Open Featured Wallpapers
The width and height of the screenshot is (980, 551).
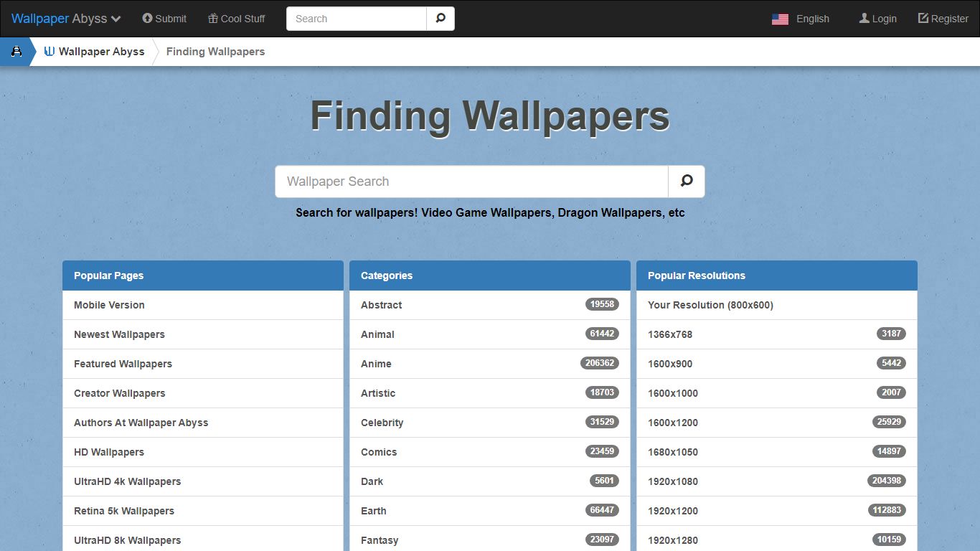[x=203, y=364]
